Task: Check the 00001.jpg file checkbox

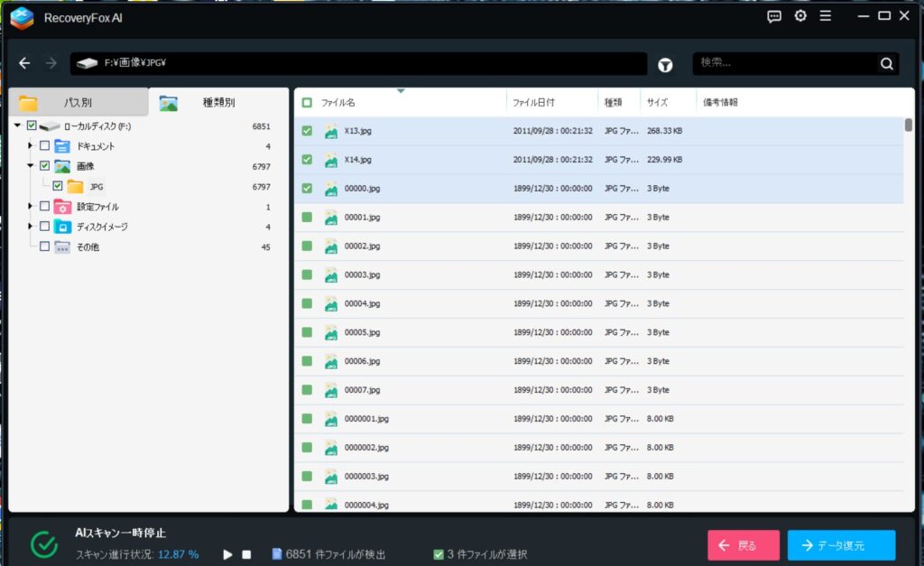Action: [307, 218]
